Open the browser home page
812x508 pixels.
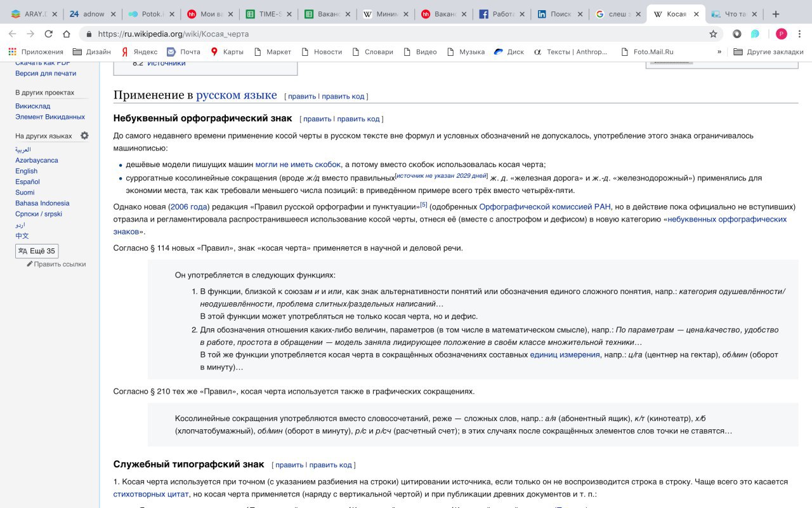coord(67,34)
